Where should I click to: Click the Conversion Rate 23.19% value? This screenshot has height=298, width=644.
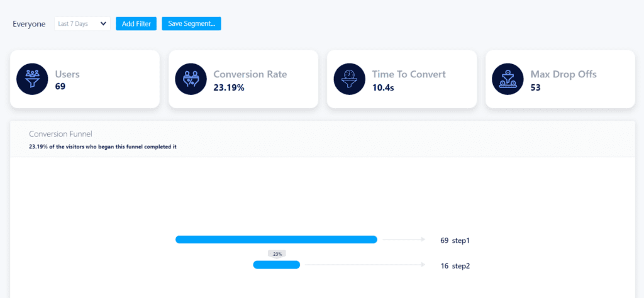229,87
